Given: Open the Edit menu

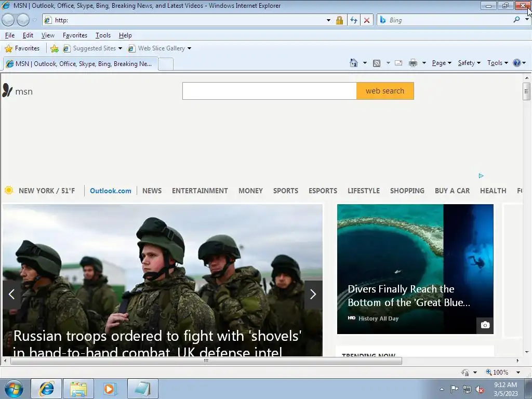Looking at the screenshot, I should coord(28,35).
